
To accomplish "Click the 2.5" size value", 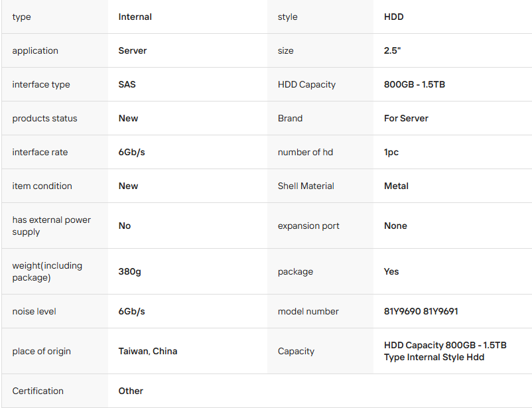I will click(x=392, y=50).
